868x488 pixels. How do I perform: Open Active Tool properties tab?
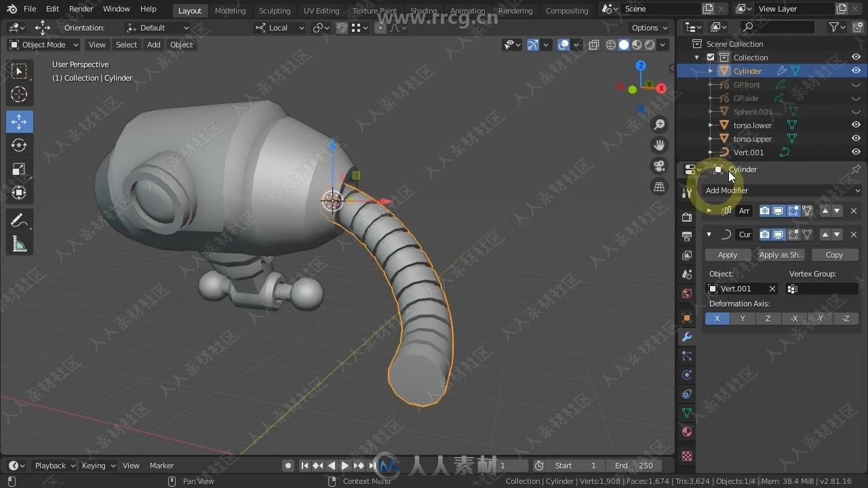tap(687, 193)
